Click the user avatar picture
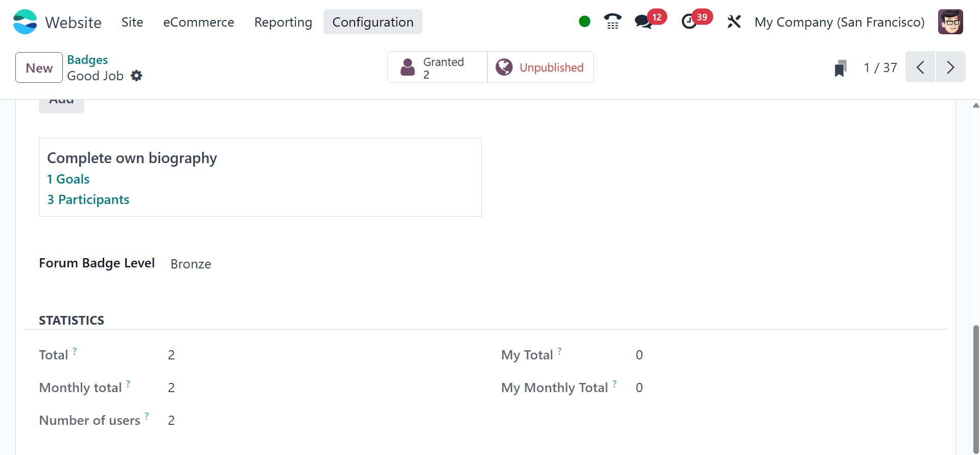Viewport: 980px width, 455px height. point(950,22)
